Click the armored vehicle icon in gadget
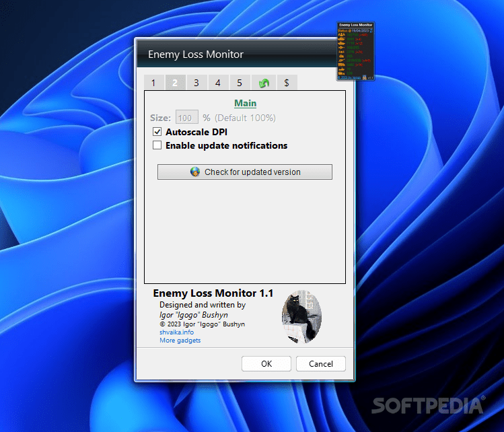504x432 pixels. click(341, 43)
